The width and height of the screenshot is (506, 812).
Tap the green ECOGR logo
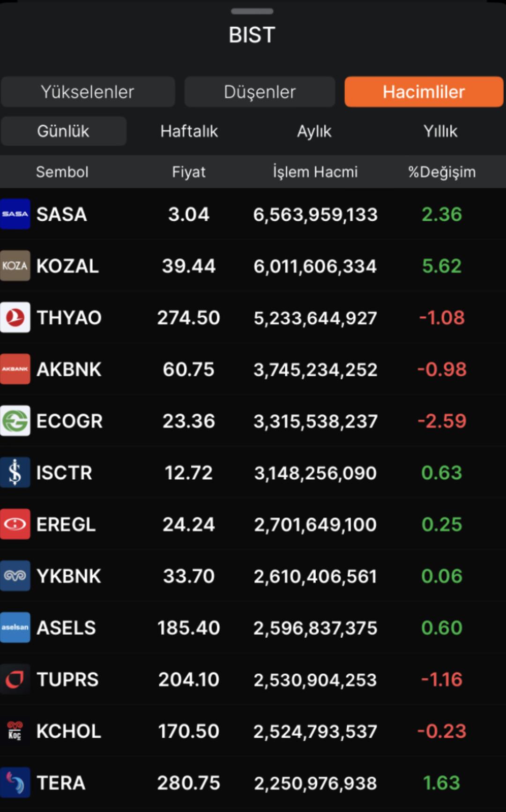[x=15, y=421]
